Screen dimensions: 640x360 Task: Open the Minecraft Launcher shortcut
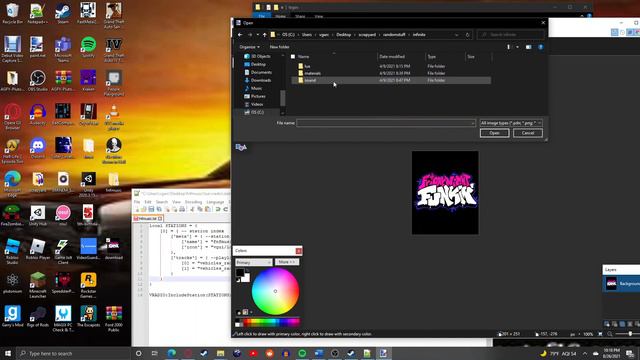coord(38,286)
